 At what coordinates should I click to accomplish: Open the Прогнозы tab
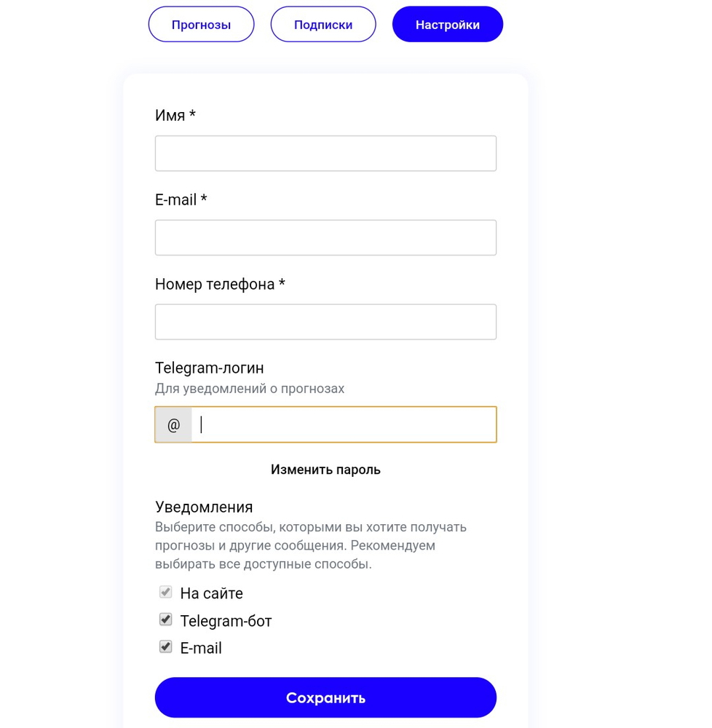coord(201,25)
